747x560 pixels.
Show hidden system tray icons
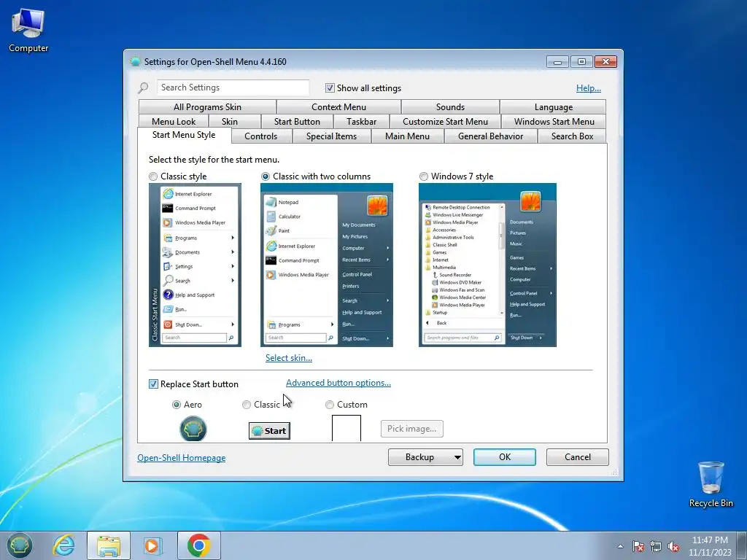(x=620, y=546)
